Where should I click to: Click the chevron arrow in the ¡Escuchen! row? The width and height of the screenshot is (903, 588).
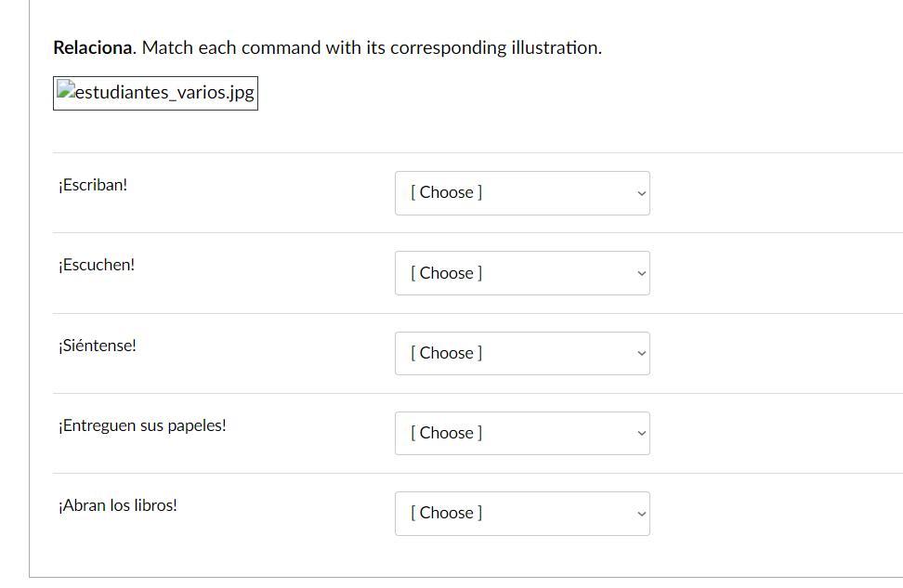(640, 273)
